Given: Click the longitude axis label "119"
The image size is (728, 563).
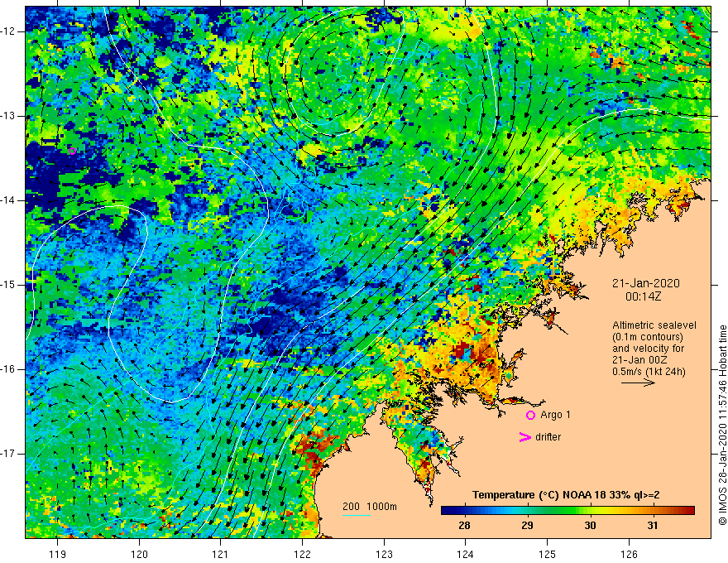Looking at the screenshot, I should pos(58,554).
